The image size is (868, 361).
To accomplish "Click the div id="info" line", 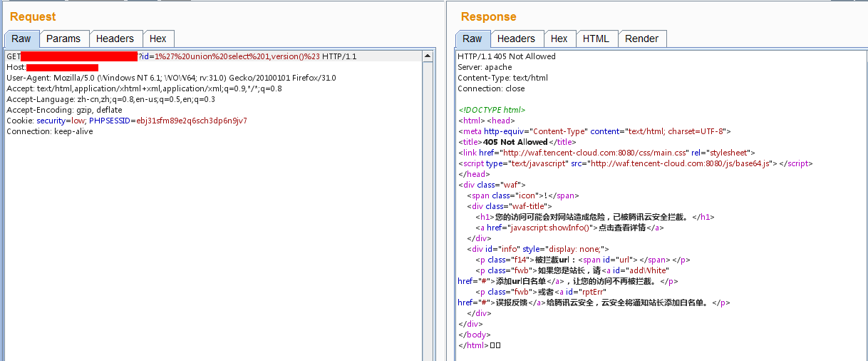I will (x=538, y=249).
